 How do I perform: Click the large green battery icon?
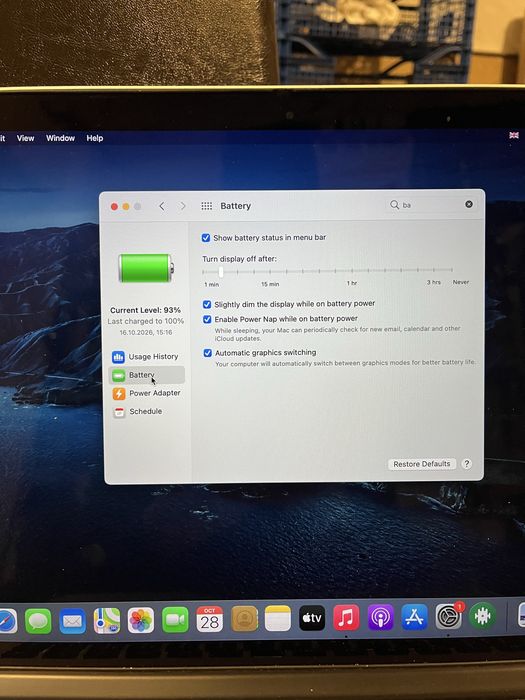(x=146, y=268)
